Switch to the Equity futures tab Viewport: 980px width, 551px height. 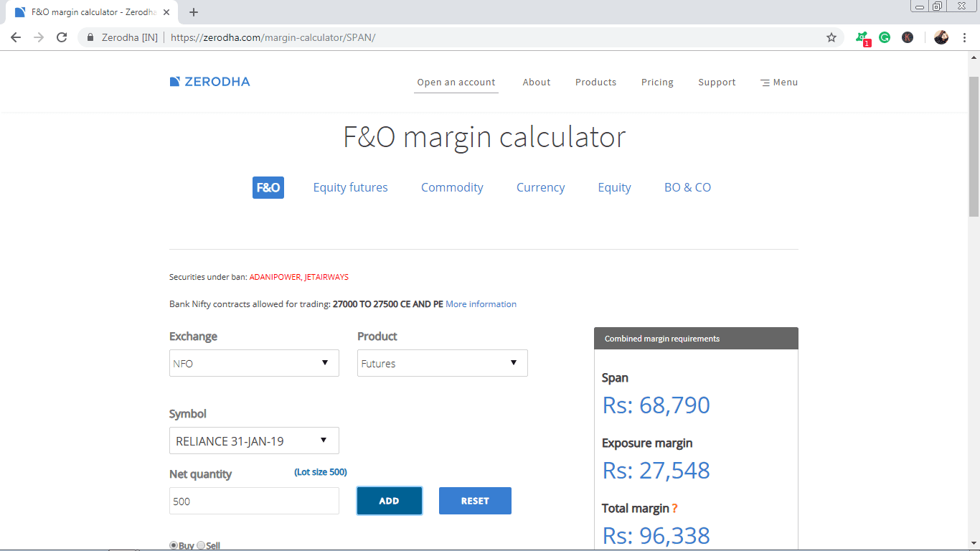click(x=350, y=187)
